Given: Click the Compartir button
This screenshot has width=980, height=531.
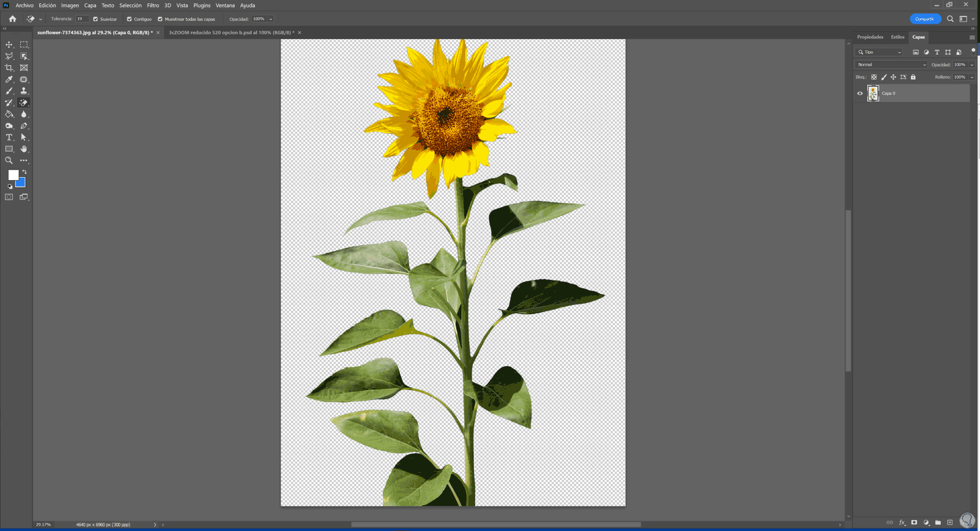Looking at the screenshot, I should tap(925, 19).
